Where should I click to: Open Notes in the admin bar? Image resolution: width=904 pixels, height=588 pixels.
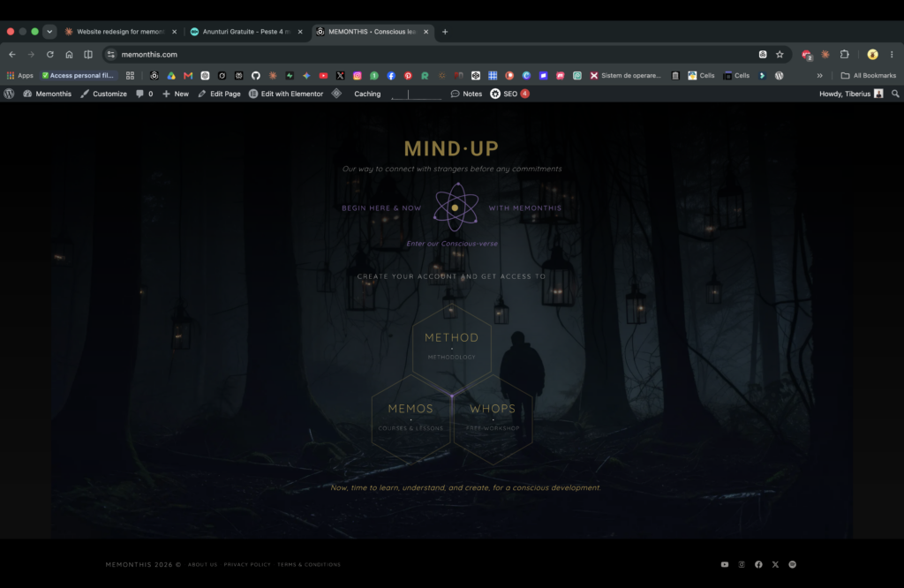click(466, 94)
